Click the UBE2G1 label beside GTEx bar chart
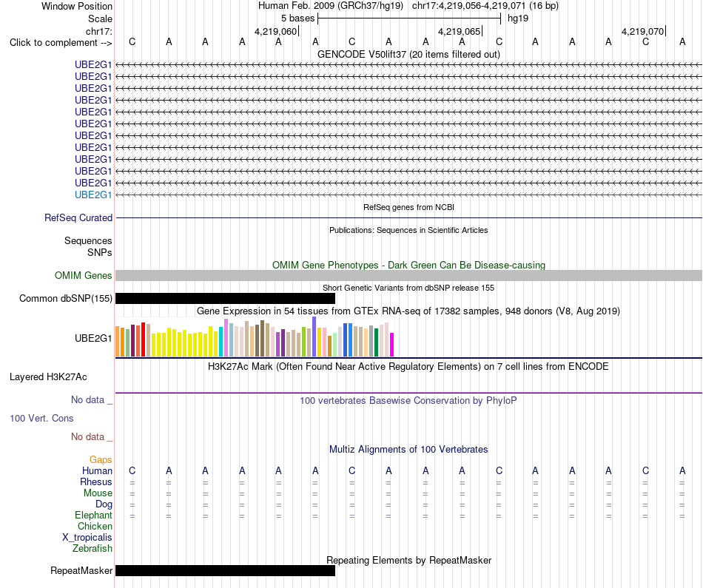703x588 pixels. click(93, 338)
